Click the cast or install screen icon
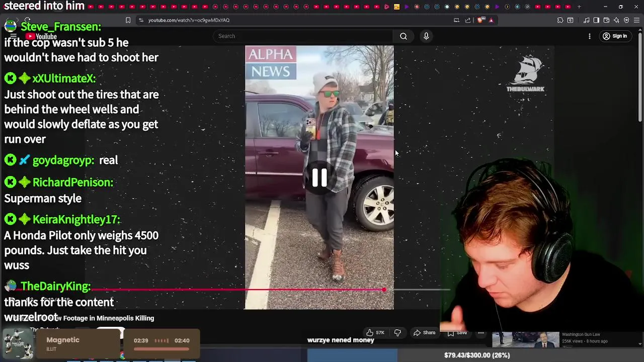This screenshot has height=362, width=644. click(x=456, y=20)
